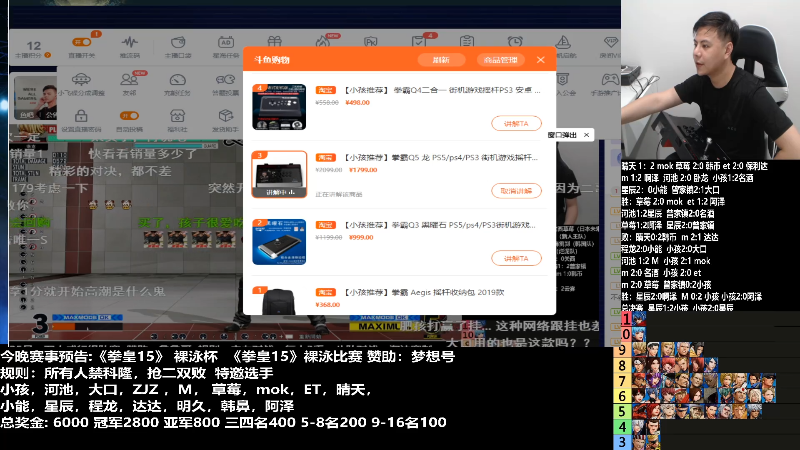Click the 淘宝 tag on the Q4 product
The width and height of the screenshot is (800, 450).
[x=326, y=90]
